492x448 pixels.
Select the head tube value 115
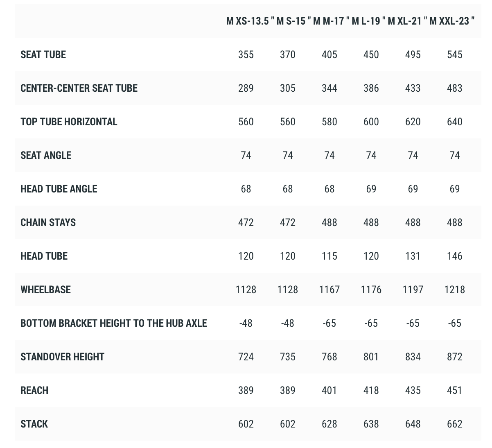coord(330,256)
